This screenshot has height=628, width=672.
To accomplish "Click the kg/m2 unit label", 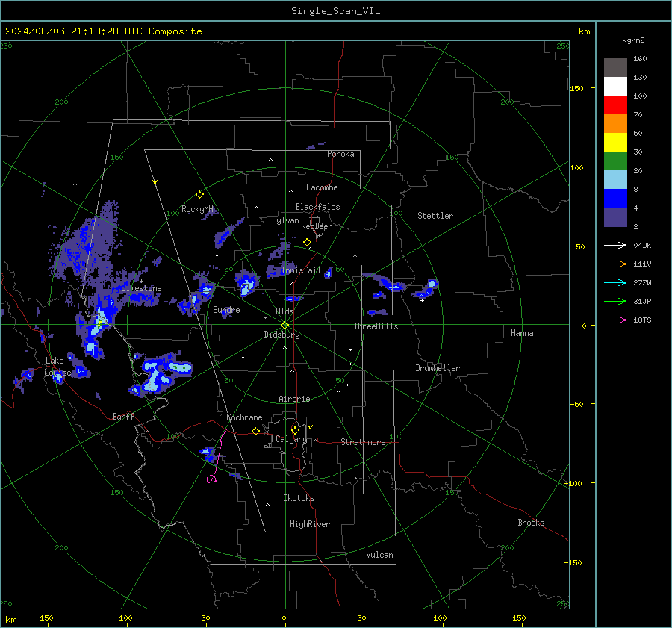I will click(x=633, y=40).
